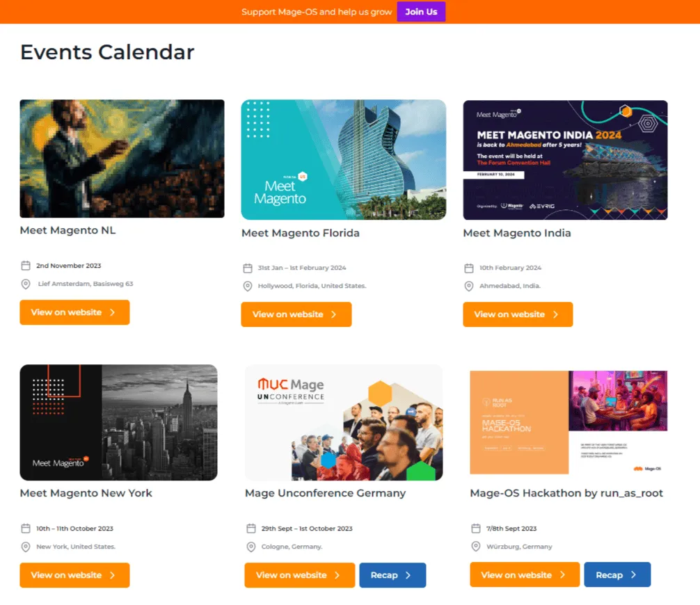Viewport: 700px width, 605px height.
Task: Click location pin icon for Lief Amsterdam
Action: tap(26, 284)
